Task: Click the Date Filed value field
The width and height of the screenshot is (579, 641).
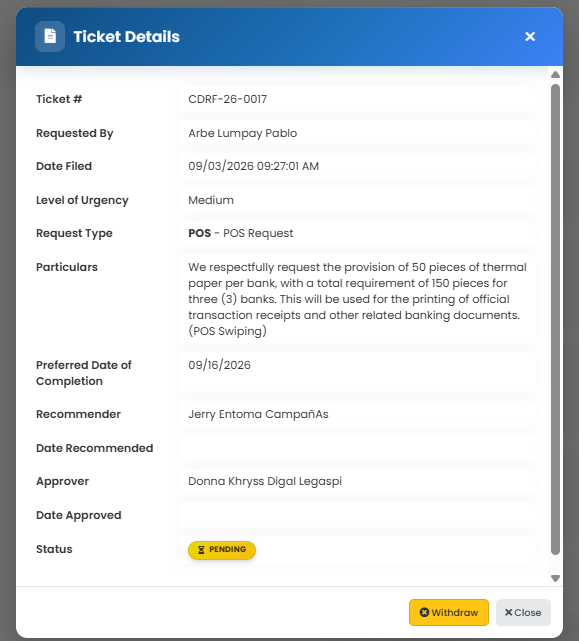Action: click(x=357, y=166)
